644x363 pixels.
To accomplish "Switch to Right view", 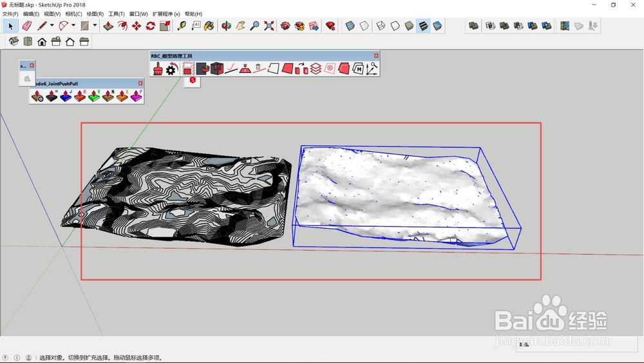I will (x=56, y=41).
